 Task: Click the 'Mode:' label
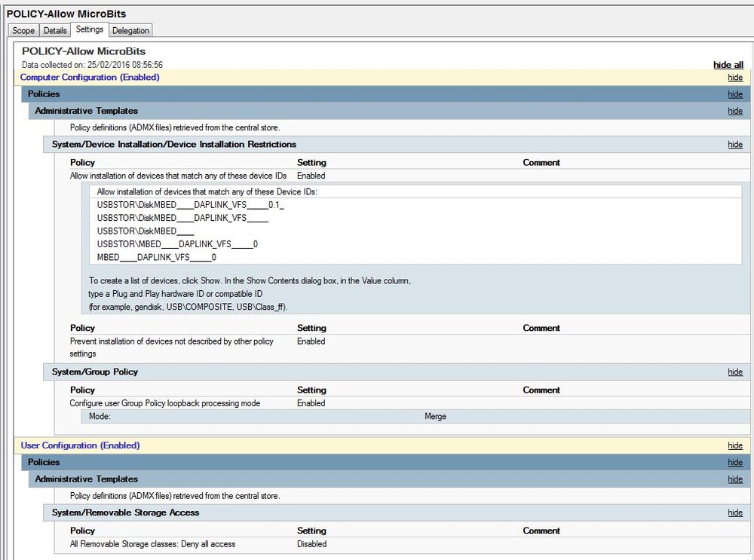[x=100, y=416]
